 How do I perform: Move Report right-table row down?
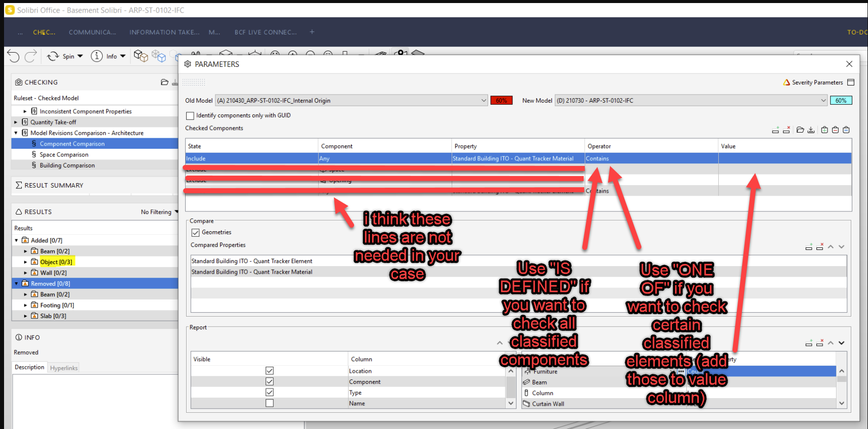(x=842, y=343)
